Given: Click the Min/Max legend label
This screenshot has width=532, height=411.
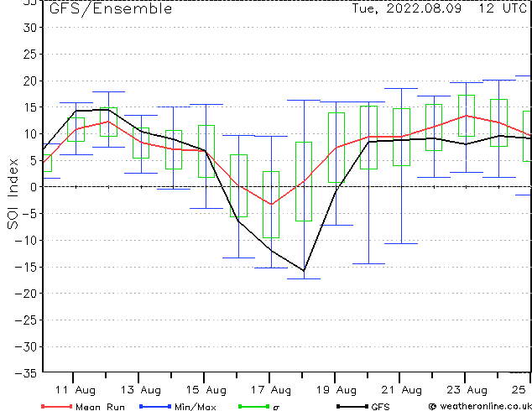Looking at the screenshot, I should 196,407.
